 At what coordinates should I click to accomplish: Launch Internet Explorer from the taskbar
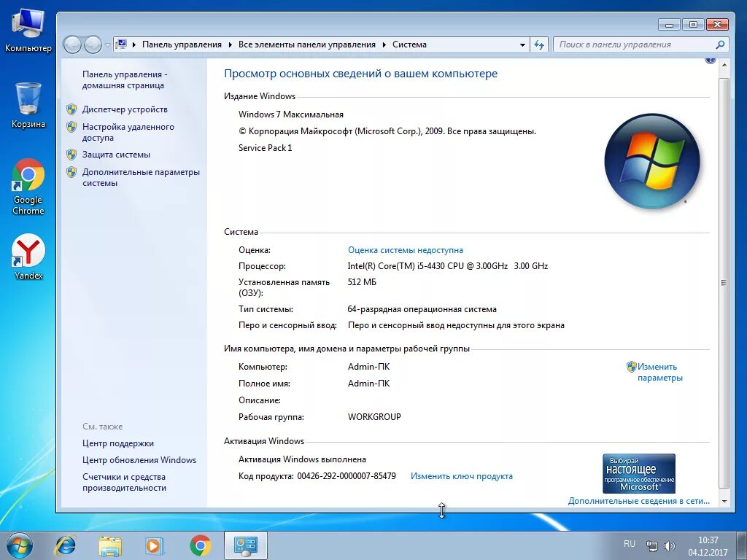67,544
